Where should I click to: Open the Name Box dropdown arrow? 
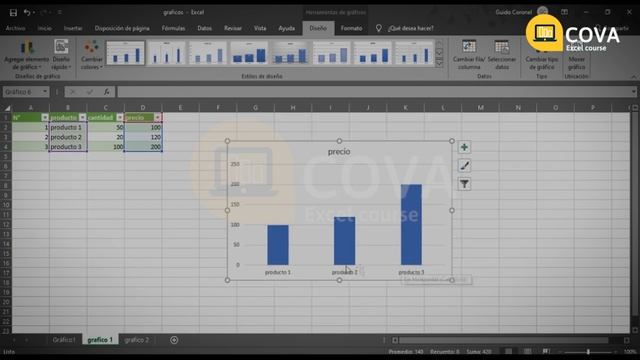[44, 92]
